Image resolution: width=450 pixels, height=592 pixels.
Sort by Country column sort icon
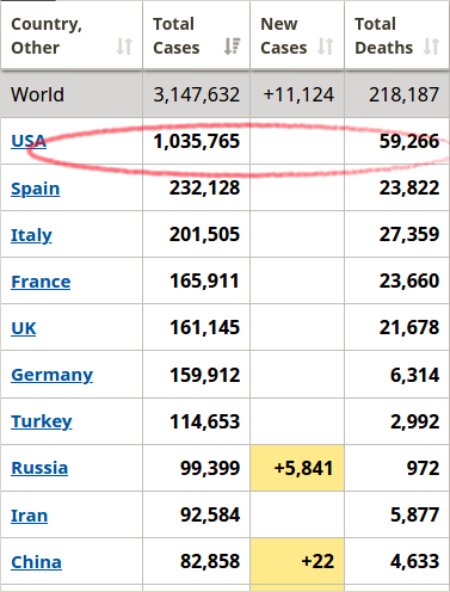coord(124,46)
